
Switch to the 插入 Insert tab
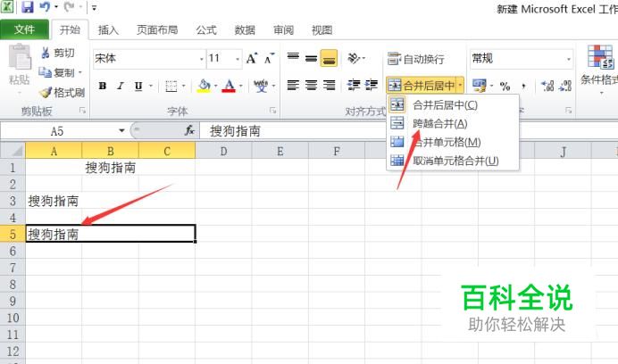(x=108, y=30)
